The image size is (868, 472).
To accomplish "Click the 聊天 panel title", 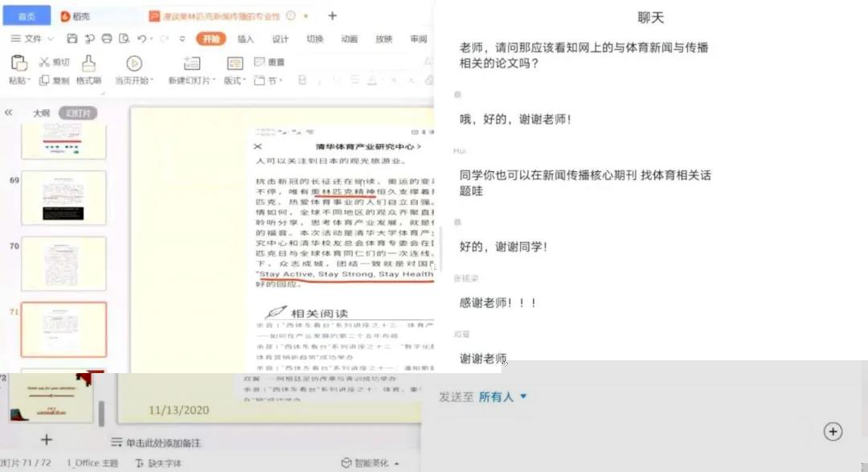I will click(650, 18).
